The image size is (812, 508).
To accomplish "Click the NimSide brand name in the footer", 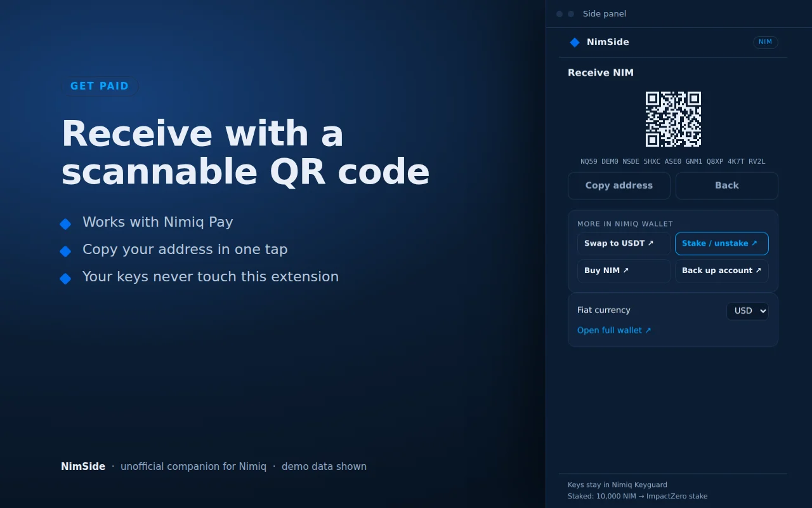I will click(x=83, y=467).
